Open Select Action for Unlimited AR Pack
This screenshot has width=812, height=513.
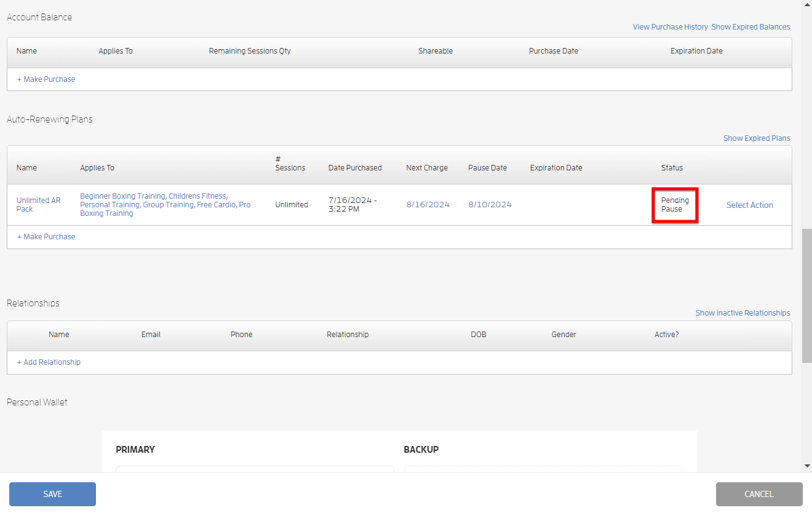pos(749,205)
